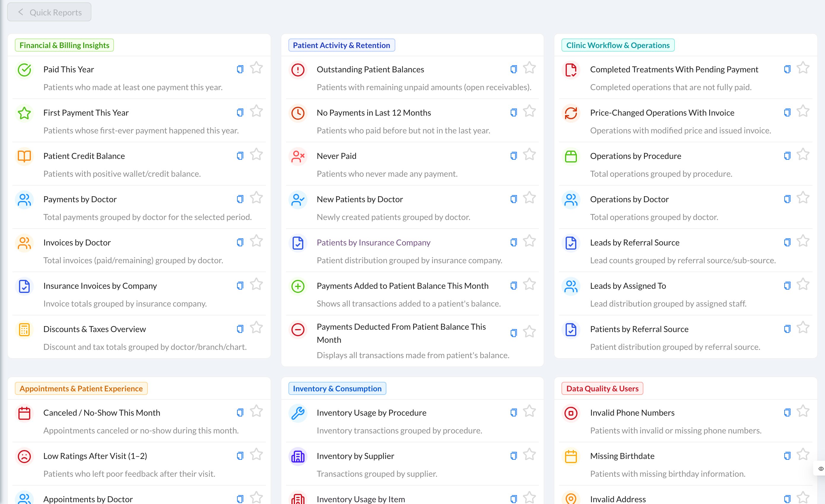Click the Inventory by Supplier building icon
This screenshot has height=504, width=825.
298,457
